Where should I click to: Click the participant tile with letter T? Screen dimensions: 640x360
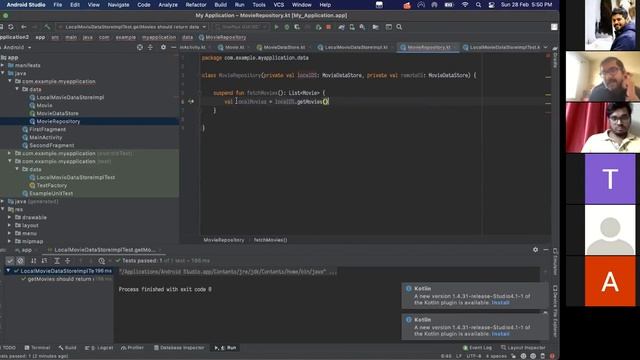610,179
